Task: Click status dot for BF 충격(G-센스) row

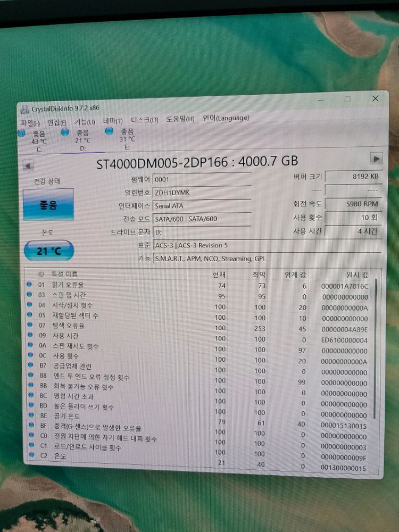Action: pos(31,425)
